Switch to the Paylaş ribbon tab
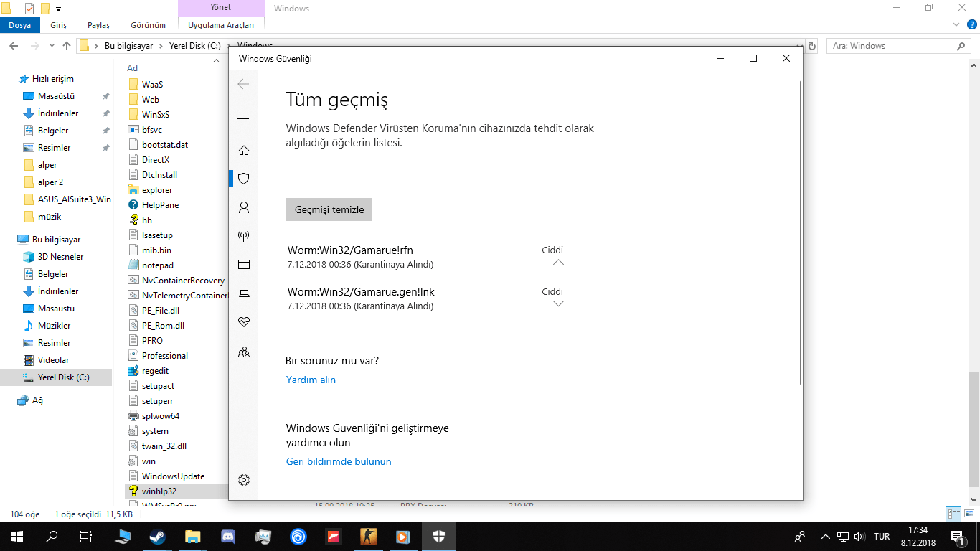The width and height of the screenshot is (980, 551). pos(98,25)
